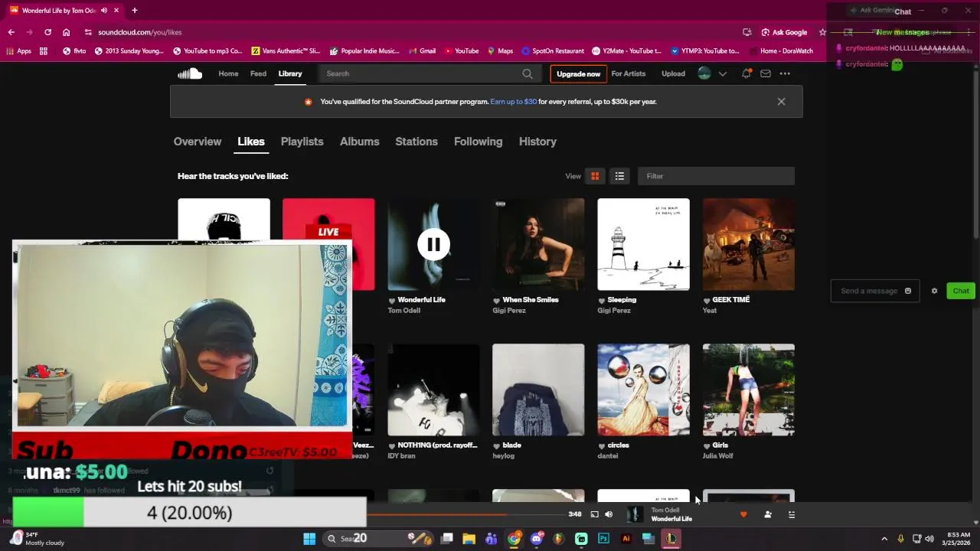Click the follow artist icon in player bar
980x551 pixels.
coord(768,514)
